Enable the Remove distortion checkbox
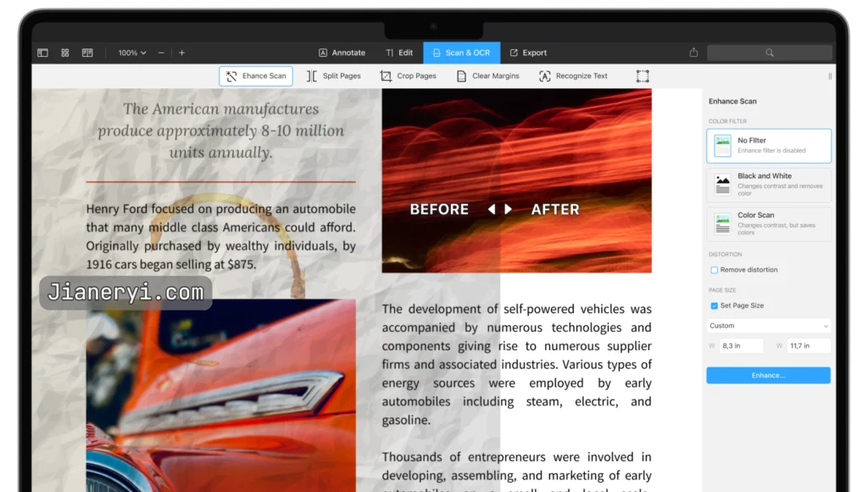 point(714,270)
